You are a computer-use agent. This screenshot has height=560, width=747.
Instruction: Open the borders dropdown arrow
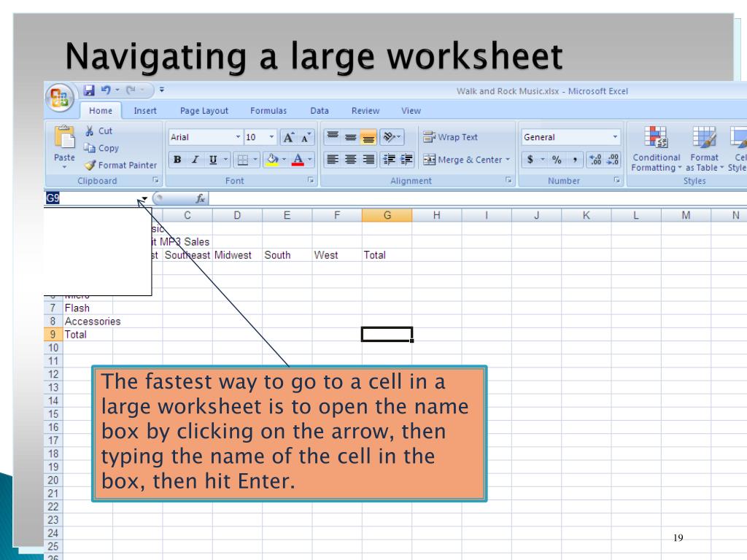click(255, 160)
